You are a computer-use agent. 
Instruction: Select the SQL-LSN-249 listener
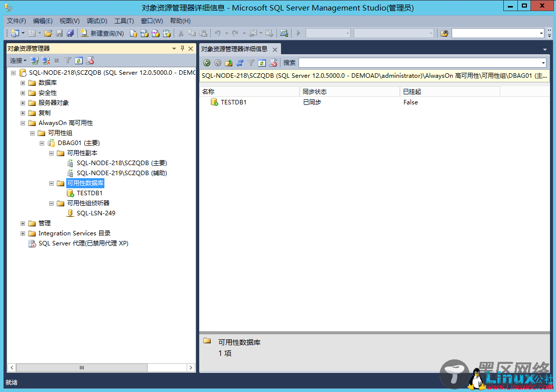pos(96,213)
